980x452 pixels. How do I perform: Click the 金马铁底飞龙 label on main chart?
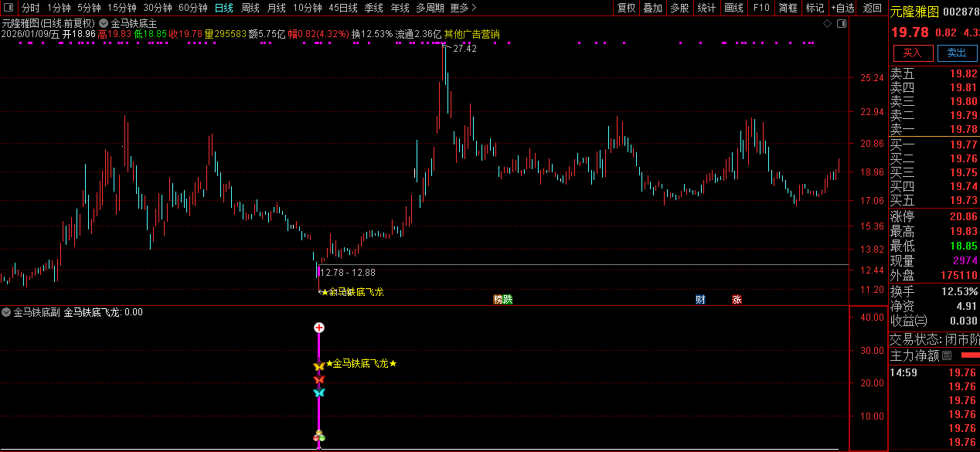[356, 291]
